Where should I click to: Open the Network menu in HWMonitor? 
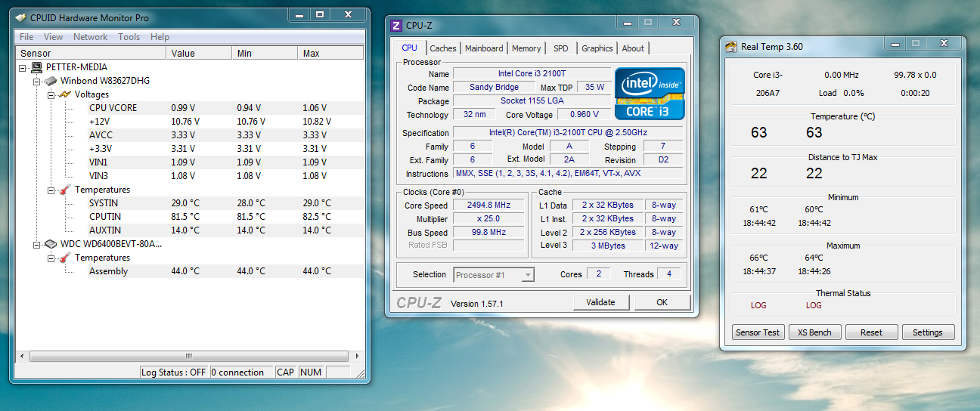[x=91, y=37]
